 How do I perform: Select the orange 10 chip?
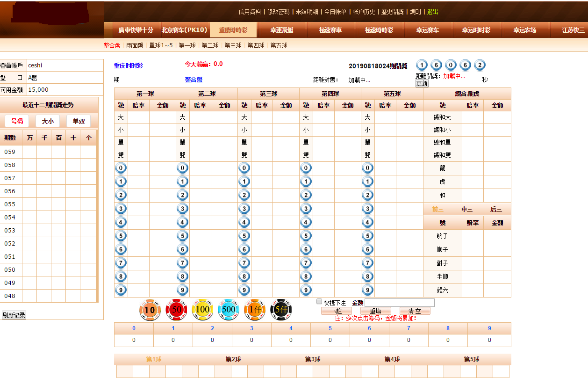(150, 310)
